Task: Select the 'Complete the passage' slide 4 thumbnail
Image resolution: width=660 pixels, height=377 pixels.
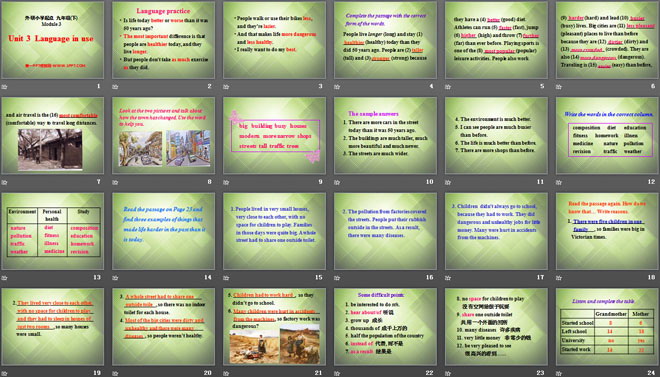Action: [385, 40]
